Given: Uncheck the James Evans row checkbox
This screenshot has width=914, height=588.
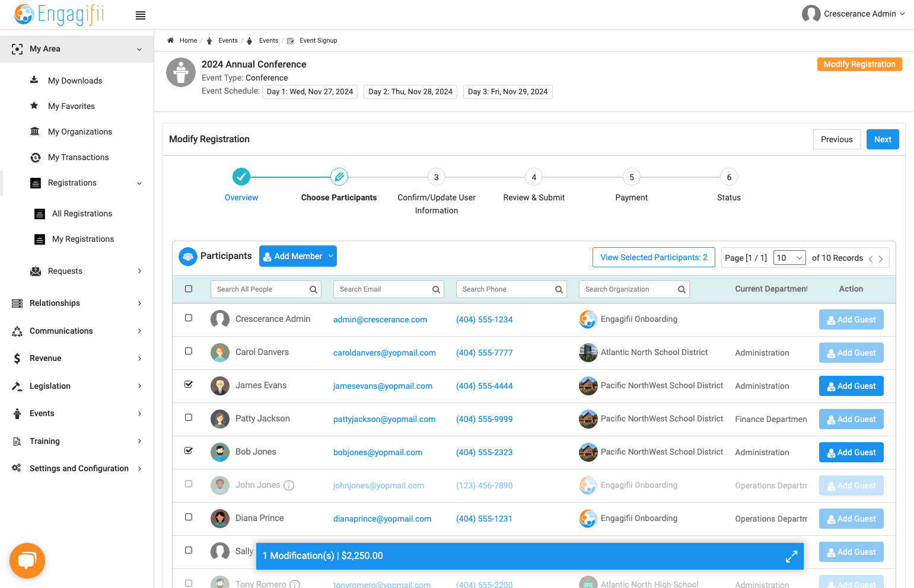Looking at the screenshot, I should [189, 384].
